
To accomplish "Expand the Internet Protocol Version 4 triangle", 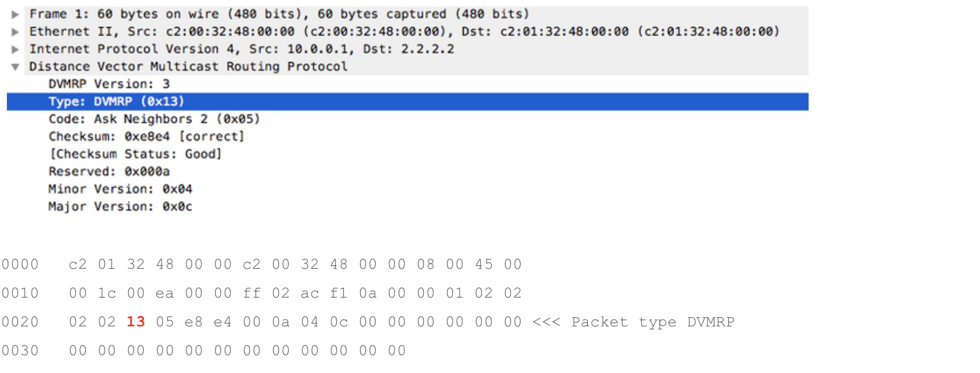I will [x=16, y=50].
